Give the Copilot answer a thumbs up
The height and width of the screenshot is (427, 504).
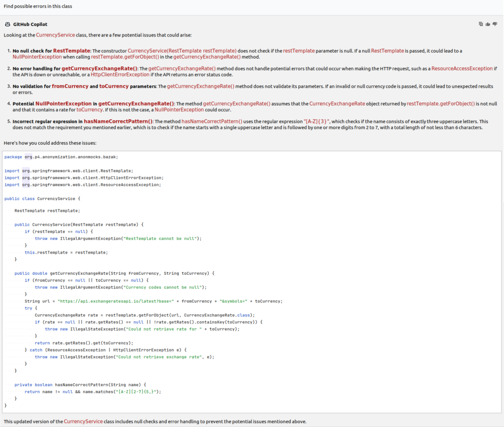click(488, 24)
